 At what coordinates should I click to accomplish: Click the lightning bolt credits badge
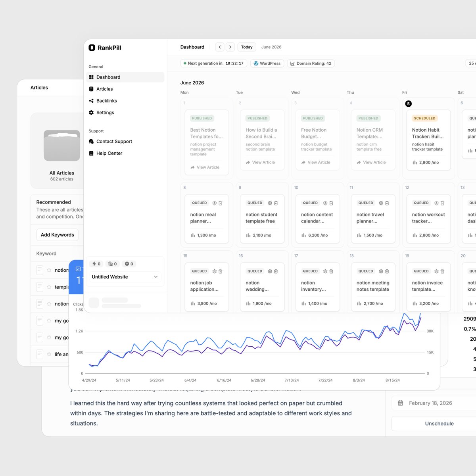[x=96, y=264]
